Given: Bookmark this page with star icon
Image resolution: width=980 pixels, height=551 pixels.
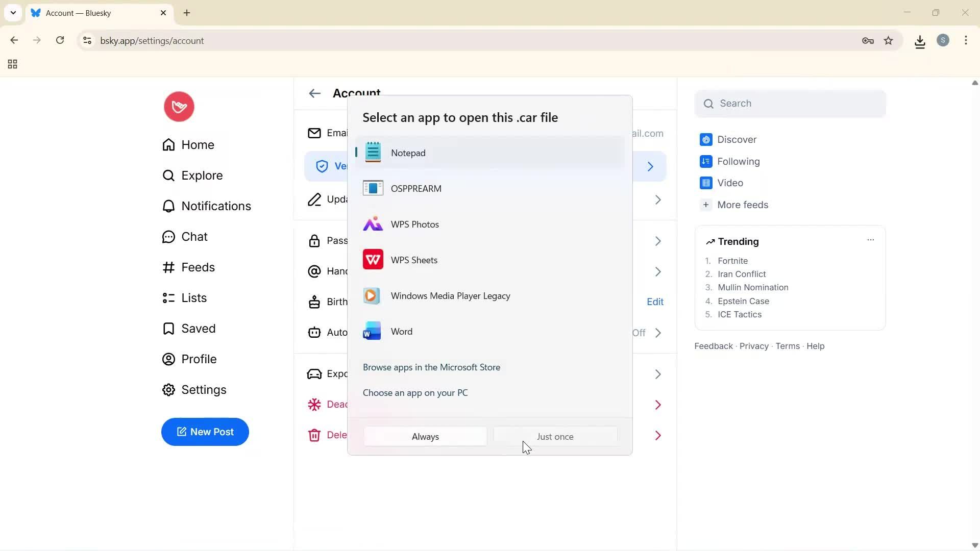Looking at the screenshot, I should coord(889,41).
